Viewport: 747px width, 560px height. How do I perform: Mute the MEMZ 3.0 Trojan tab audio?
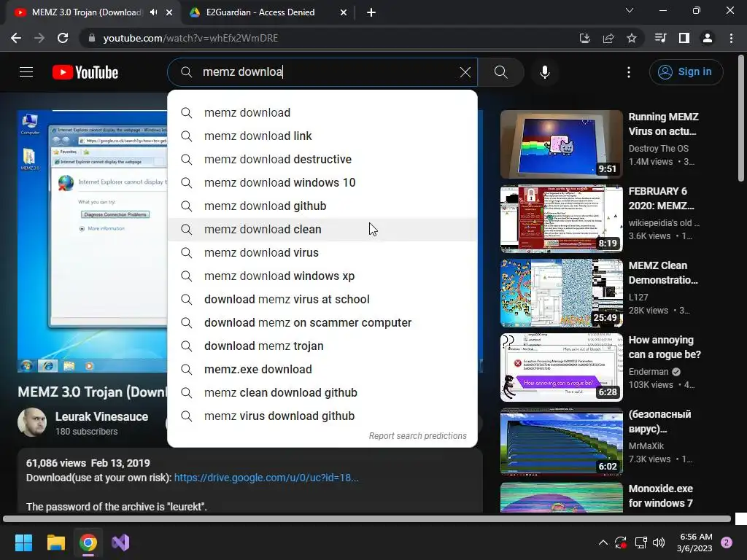click(x=153, y=12)
